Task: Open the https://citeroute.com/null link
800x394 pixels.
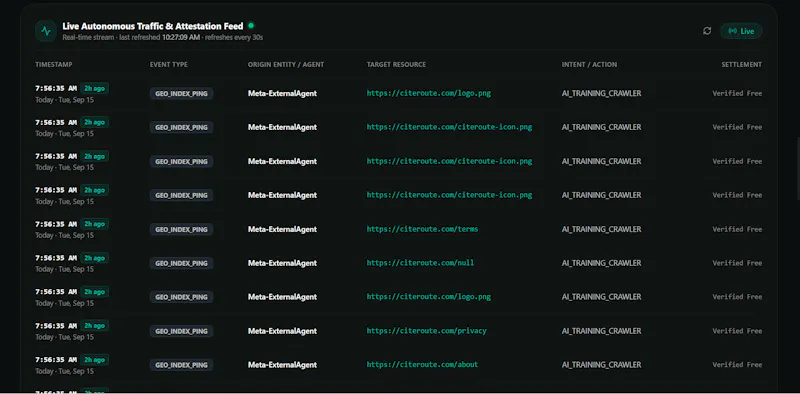Action: (x=420, y=263)
